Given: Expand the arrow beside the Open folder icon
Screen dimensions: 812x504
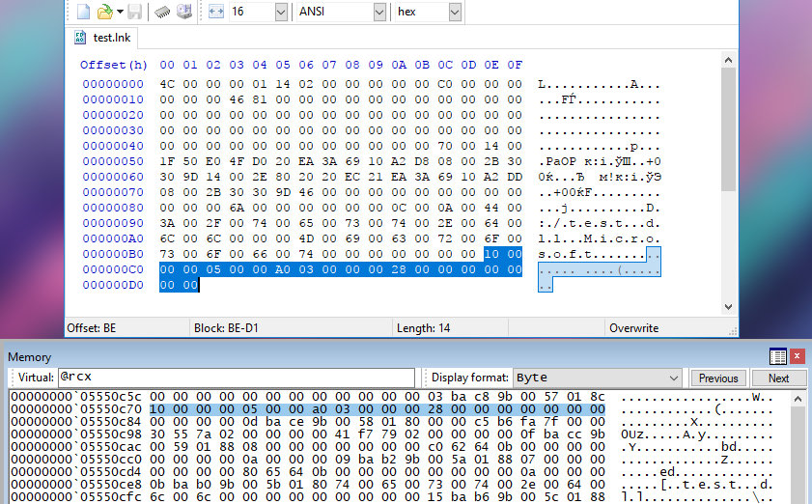Looking at the screenshot, I should (119, 12).
